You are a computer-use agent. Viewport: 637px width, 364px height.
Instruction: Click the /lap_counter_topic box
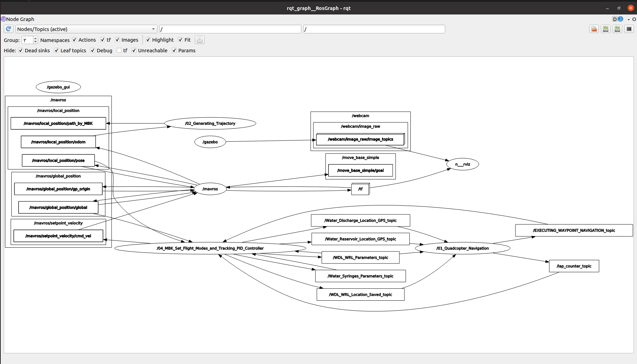(574, 266)
